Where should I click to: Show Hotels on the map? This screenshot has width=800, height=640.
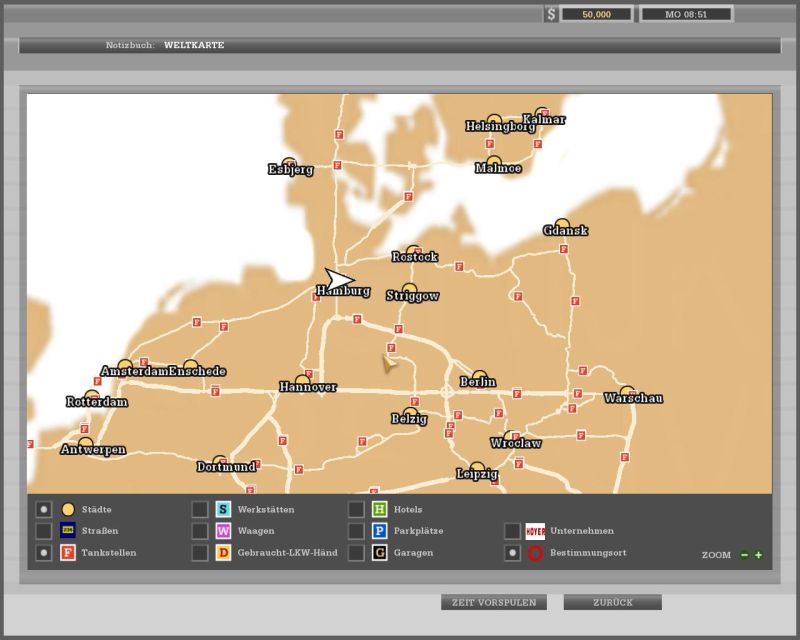(356, 509)
